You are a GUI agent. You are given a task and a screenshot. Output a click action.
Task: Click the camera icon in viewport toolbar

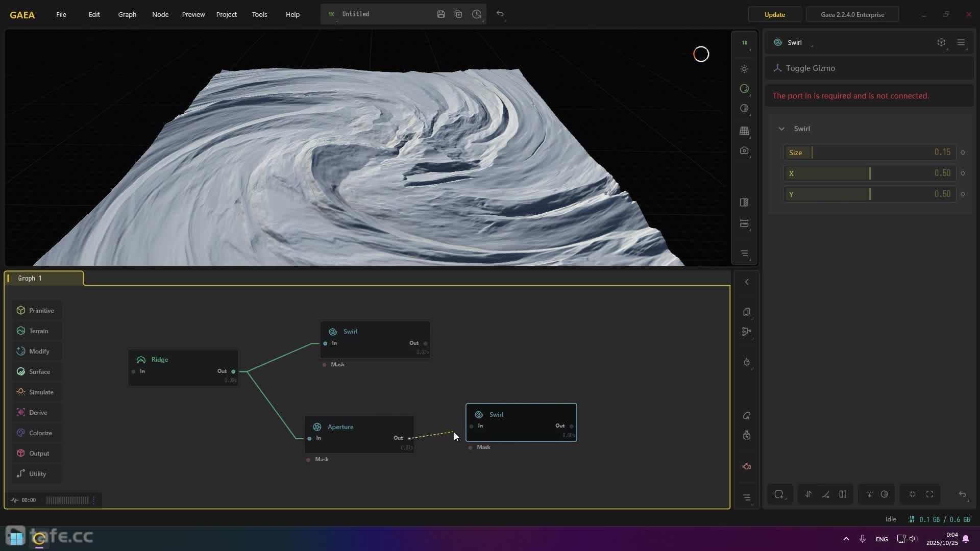pyautogui.click(x=744, y=151)
